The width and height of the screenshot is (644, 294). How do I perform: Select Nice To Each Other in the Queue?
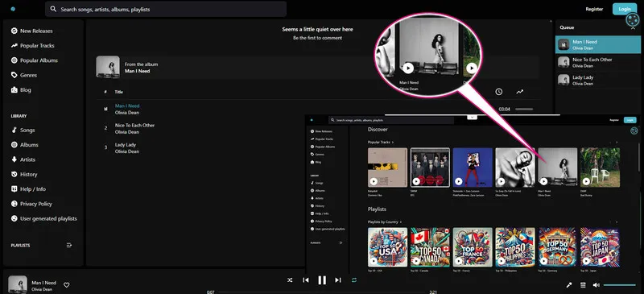click(x=597, y=62)
